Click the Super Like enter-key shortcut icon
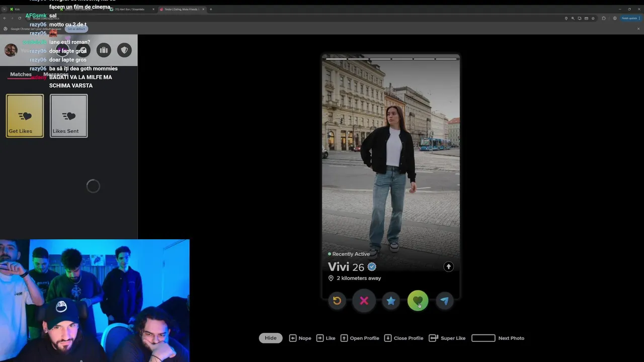Image resolution: width=644 pixels, height=362 pixels. [x=433, y=338]
